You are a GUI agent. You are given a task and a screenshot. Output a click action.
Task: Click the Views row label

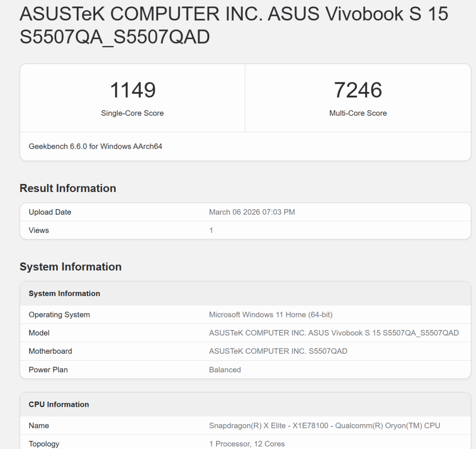click(x=39, y=230)
